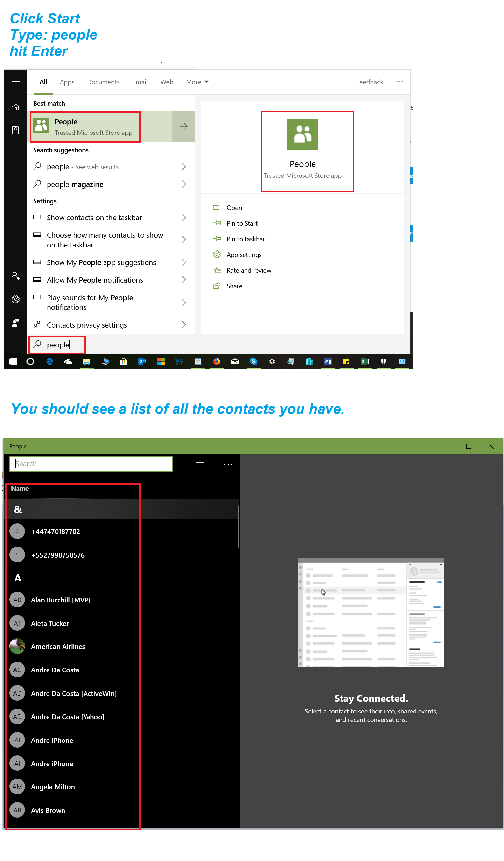The image size is (504, 861).
Task: Launch Skype from taskbar
Action: point(254,361)
